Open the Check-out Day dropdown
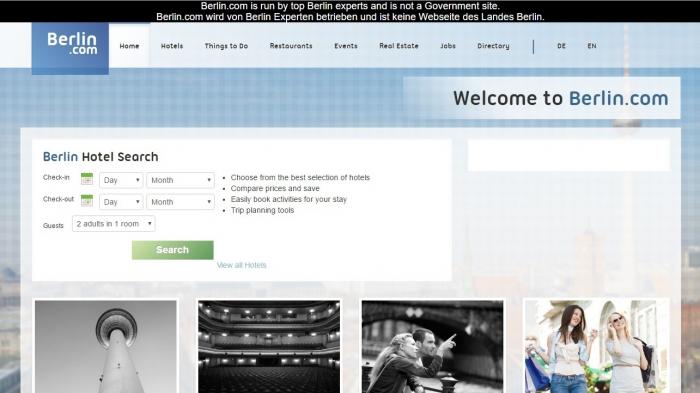700x393 pixels. (x=121, y=202)
